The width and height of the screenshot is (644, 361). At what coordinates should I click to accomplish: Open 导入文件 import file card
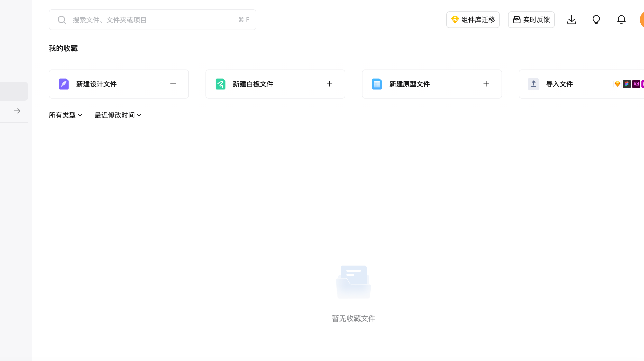click(581, 84)
